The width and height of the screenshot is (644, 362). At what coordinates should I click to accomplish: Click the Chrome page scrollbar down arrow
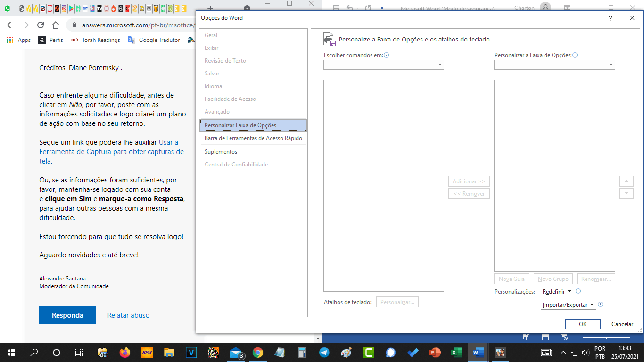point(318,339)
